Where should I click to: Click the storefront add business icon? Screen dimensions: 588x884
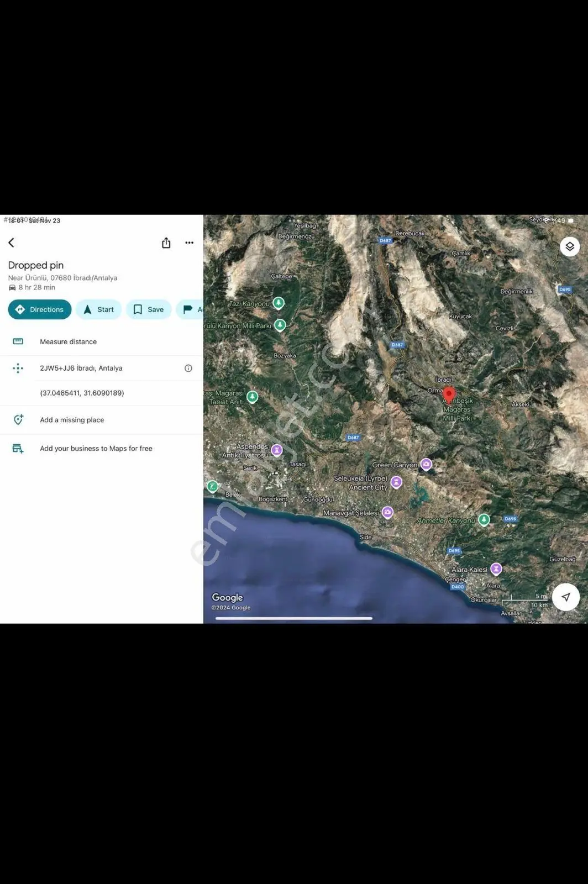click(18, 449)
